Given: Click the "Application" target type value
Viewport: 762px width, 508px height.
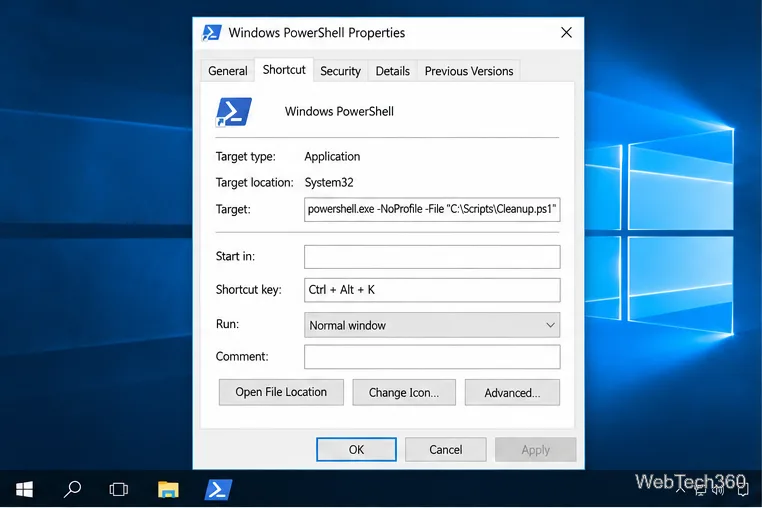Looking at the screenshot, I should pyautogui.click(x=332, y=157).
